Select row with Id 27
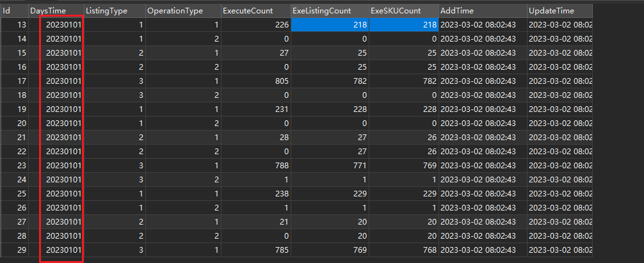This screenshot has width=644, height=263. pyautogui.click(x=296, y=221)
